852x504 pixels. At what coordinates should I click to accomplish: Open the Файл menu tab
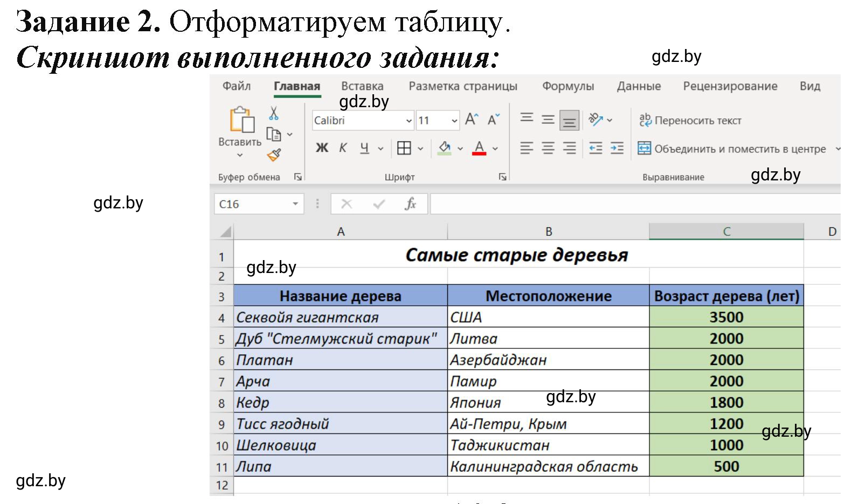(x=237, y=86)
